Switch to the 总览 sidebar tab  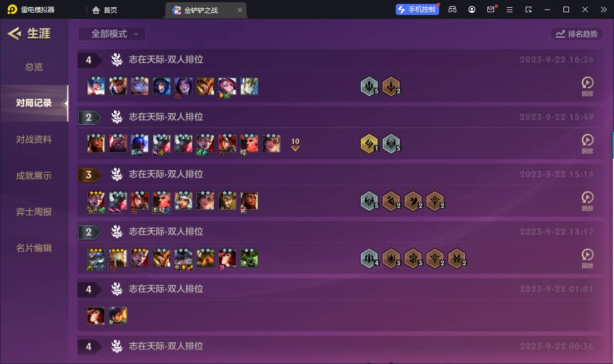coord(34,67)
